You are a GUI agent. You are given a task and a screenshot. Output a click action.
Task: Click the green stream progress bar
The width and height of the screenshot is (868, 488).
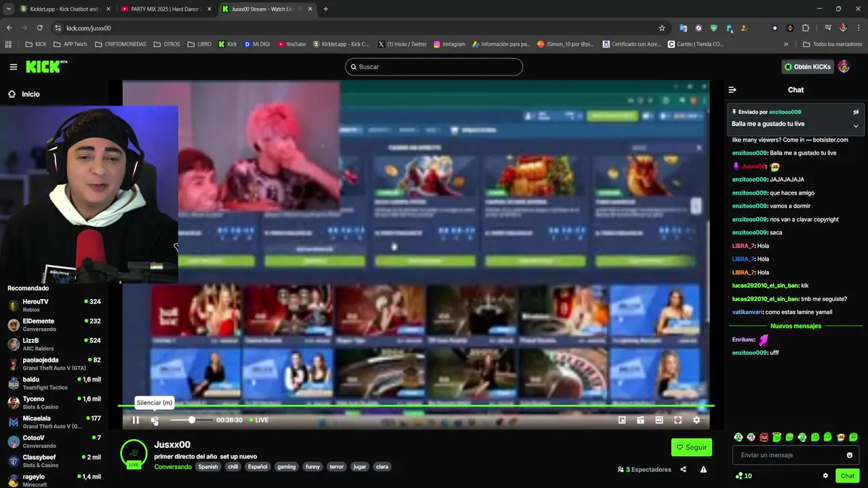click(416, 406)
